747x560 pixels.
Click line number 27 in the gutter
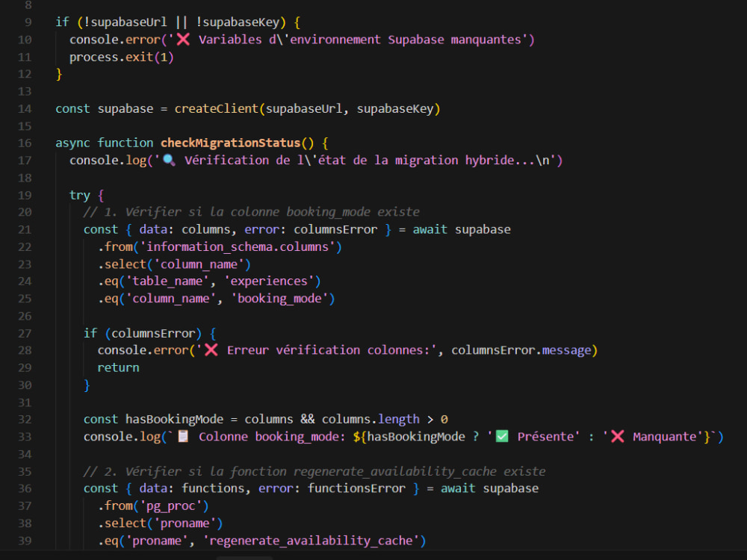(x=25, y=333)
